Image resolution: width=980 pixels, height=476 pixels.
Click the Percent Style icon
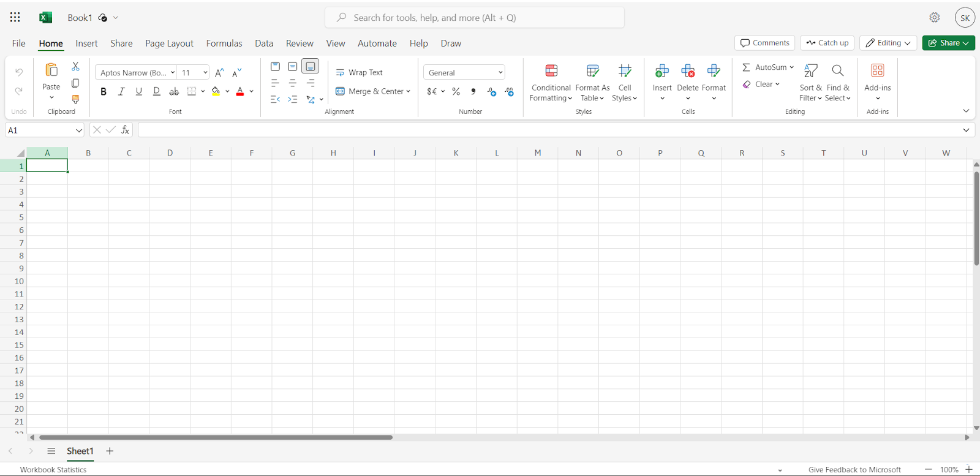(456, 91)
